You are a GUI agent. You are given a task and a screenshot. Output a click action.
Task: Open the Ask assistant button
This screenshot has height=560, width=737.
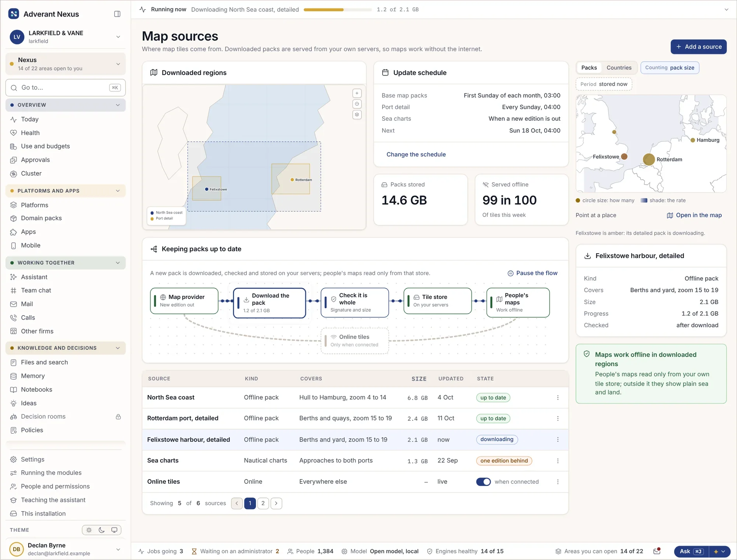[x=691, y=552]
